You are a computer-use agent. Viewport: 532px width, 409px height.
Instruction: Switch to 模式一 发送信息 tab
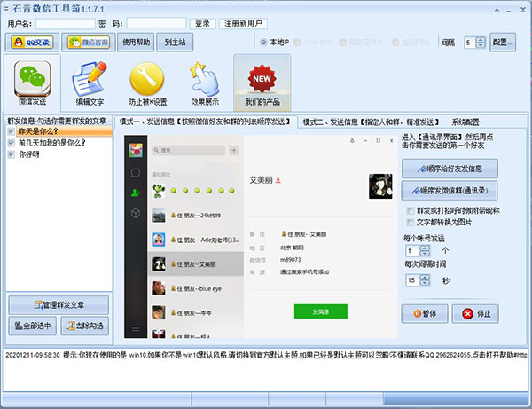[x=206, y=122]
